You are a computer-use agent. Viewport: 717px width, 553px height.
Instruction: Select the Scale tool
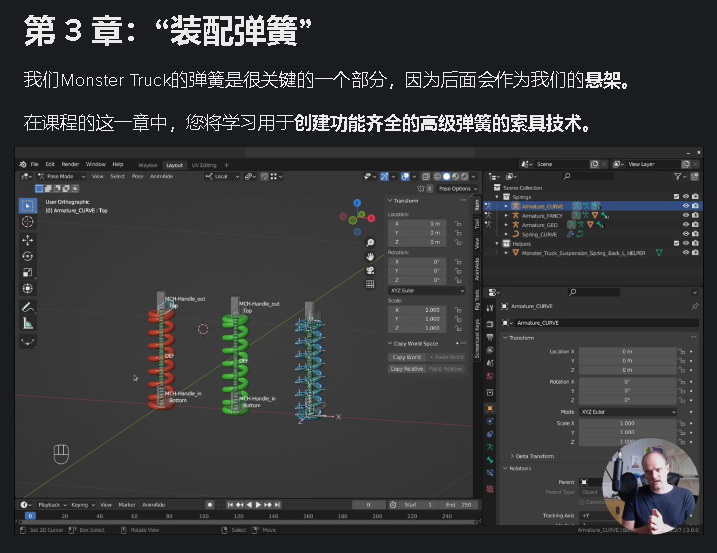coord(27,272)
